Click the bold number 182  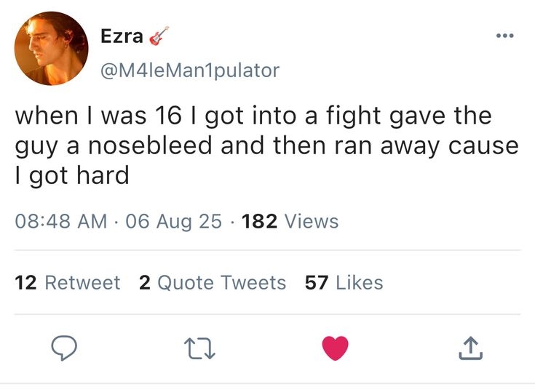(259, 220)
